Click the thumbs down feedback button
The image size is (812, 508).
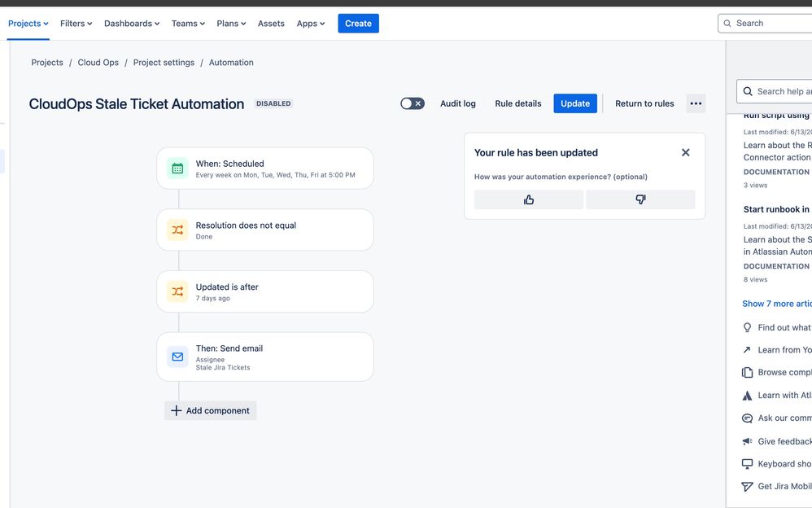point(640,199)
